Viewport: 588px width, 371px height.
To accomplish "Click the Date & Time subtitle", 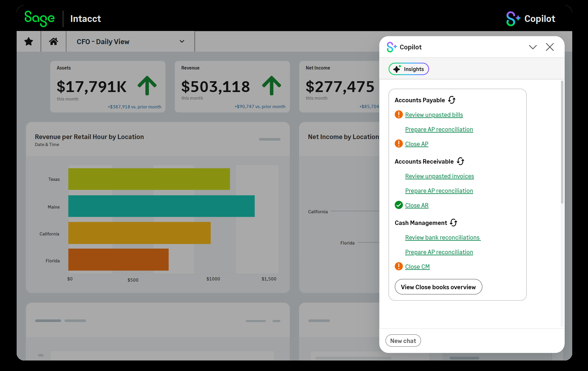I will pos(47,145).
